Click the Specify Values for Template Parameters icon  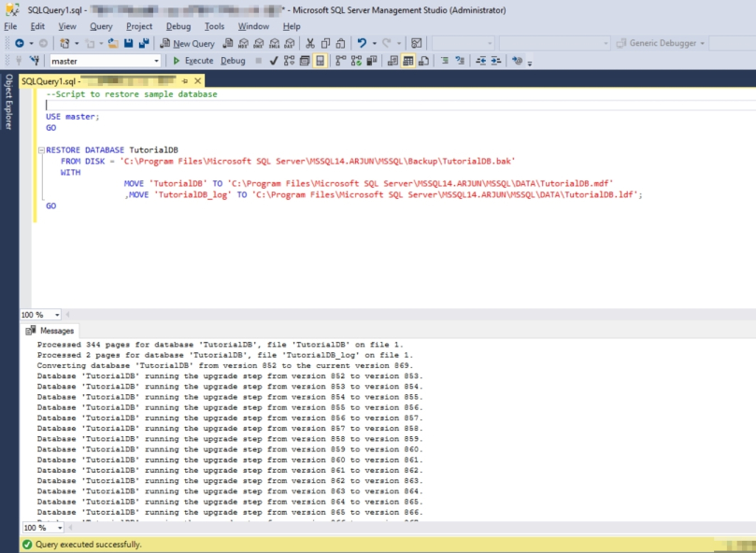click(x=517, y=61)
